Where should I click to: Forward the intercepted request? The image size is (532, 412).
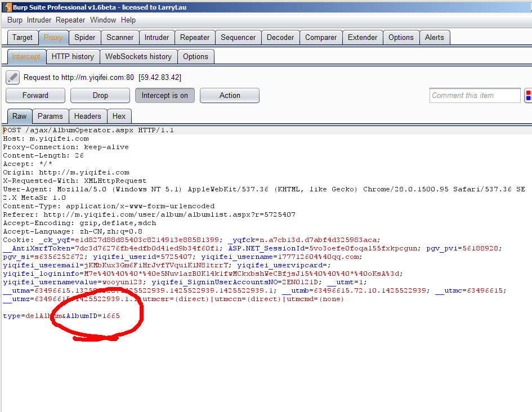coord(35,95)
